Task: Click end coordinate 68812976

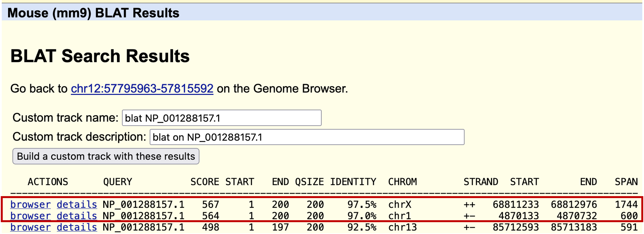Action: pyautogui.click(x=574, y=204)
